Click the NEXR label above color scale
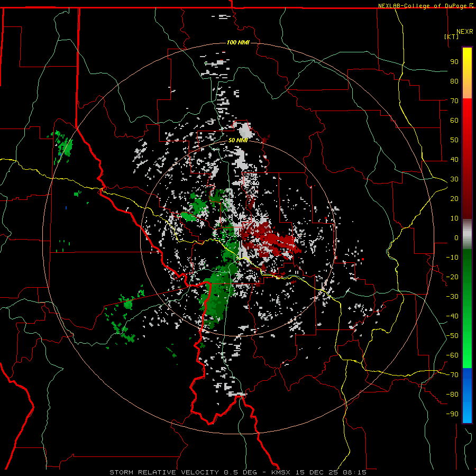This screenshot has width=476, height=476. tap(464, 32)
